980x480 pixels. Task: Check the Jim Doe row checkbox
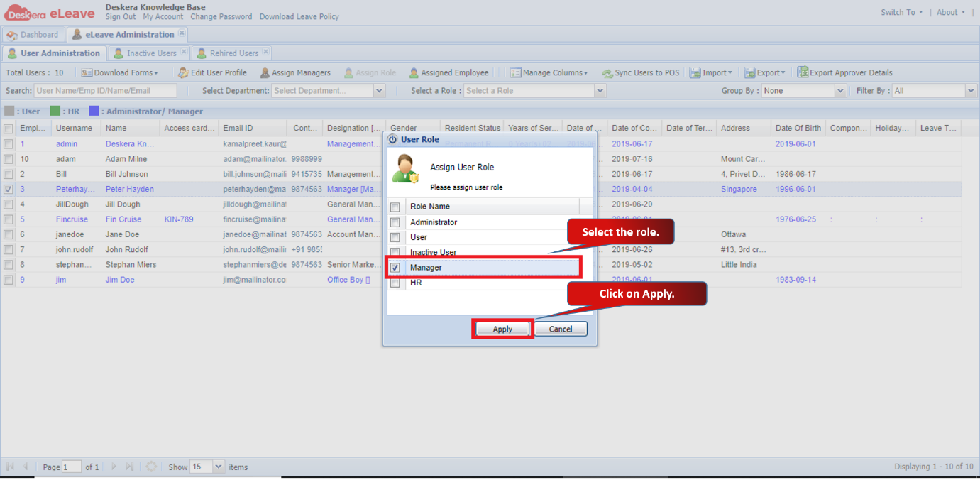point(8,280)
